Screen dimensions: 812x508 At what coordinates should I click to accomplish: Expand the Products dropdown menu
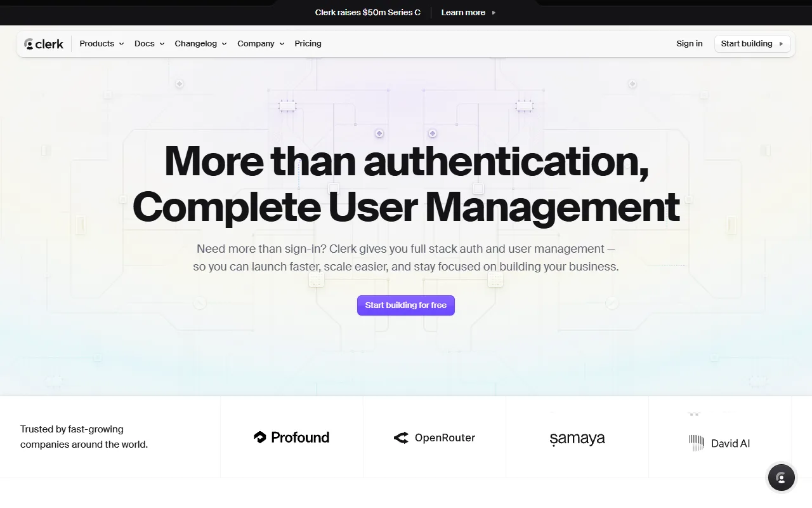pyautogui.click(x=101, y=44)
